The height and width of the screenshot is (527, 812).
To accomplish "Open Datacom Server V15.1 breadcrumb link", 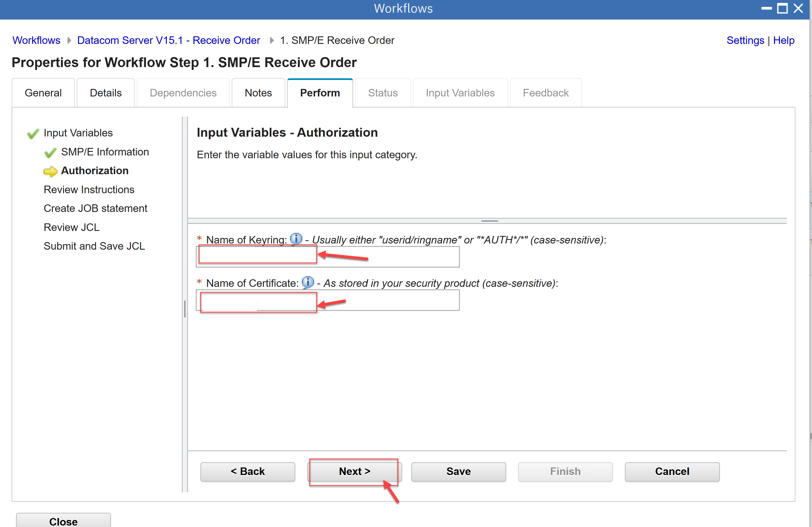I will coord(169,40).
